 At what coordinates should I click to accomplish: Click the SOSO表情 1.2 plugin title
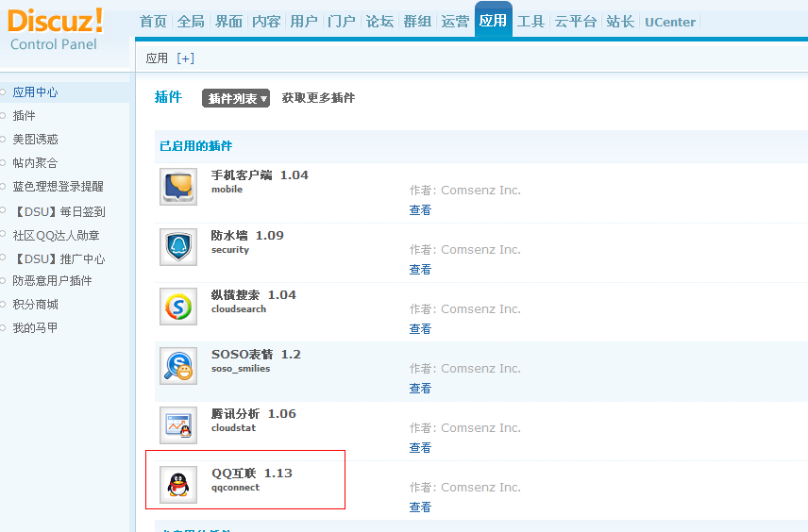256,355
